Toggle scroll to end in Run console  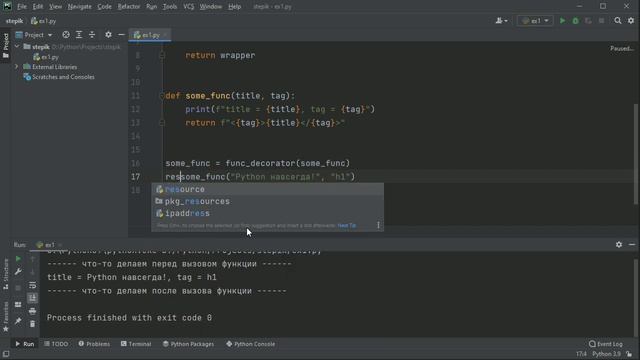(x=33, y=298)
